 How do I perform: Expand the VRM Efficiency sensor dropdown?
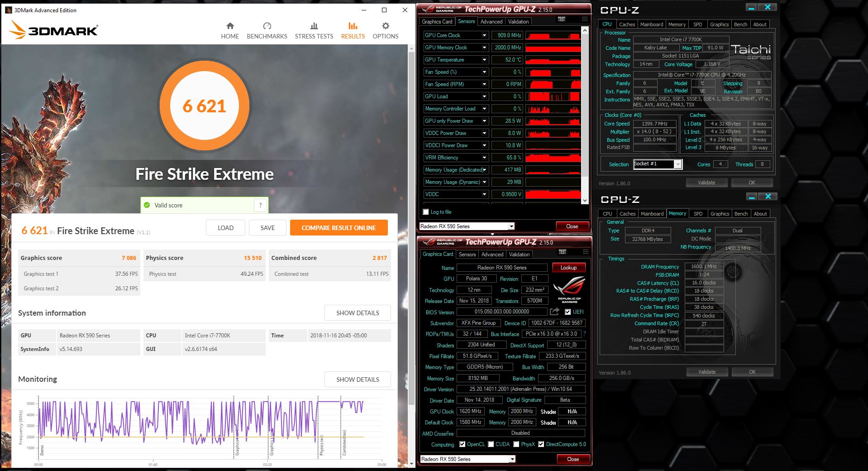tap(484, 158)
